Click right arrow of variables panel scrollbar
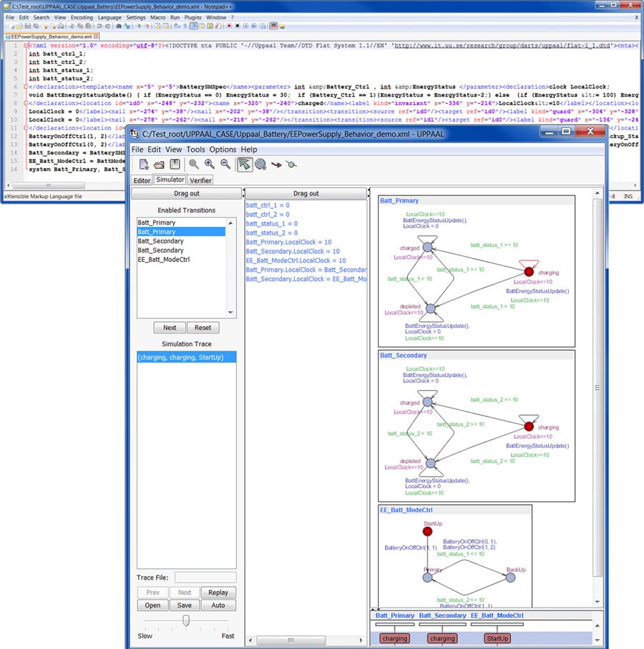 (x=361, y=640)
